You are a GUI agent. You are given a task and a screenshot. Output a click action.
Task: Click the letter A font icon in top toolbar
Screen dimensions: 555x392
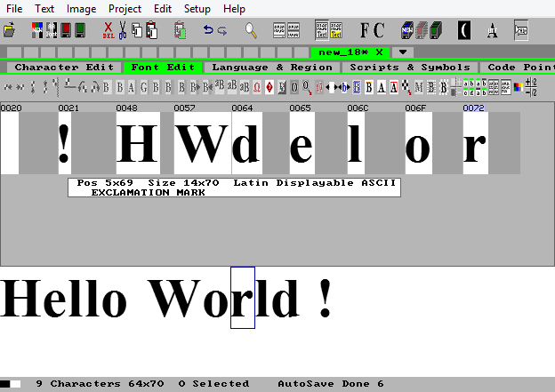(x=493, y=30)
